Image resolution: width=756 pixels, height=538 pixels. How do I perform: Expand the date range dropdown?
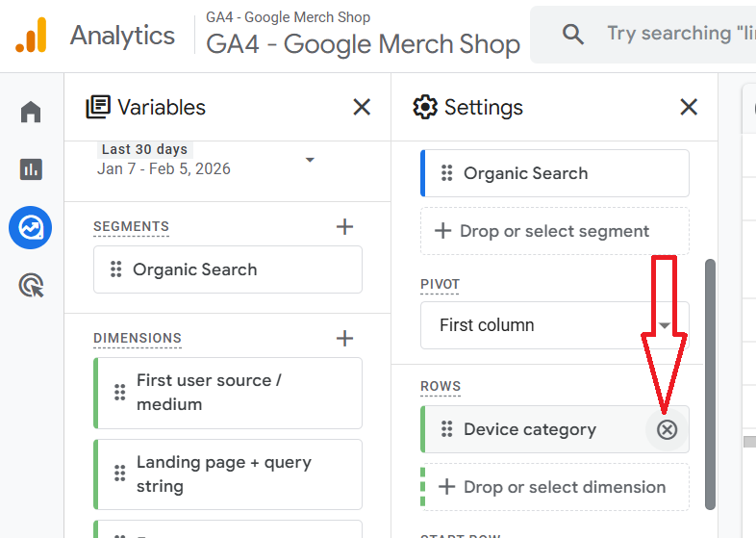[x=310, y=160]
